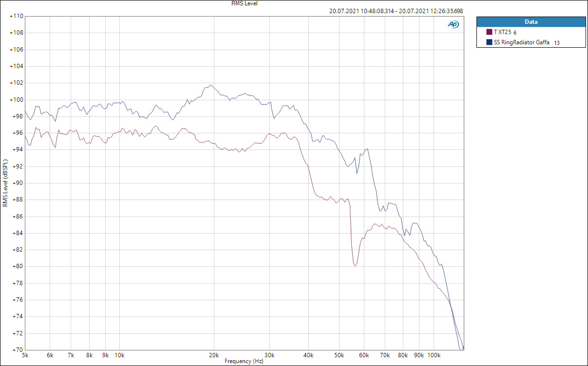Click the +90 value on Y axis
Image resolution: width=588 pixels, height=366 pixels.
[18, 183]
